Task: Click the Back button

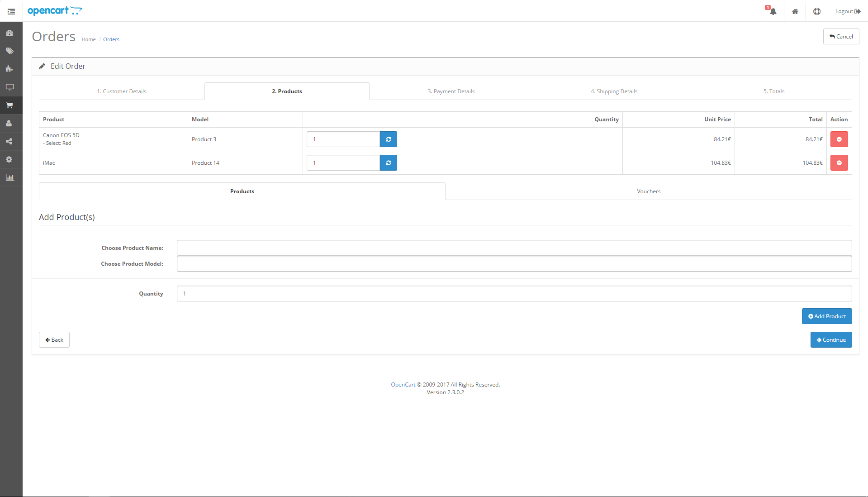Action: (54, 340)
